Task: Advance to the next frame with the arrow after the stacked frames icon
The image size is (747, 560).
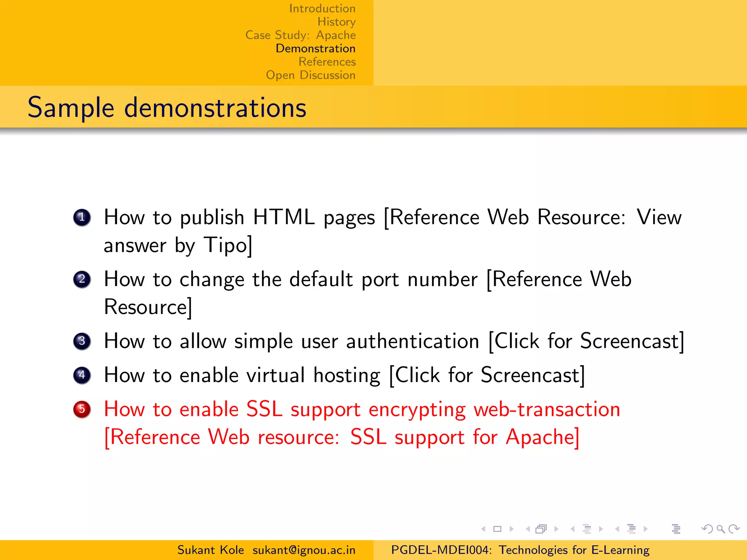Action: pos(556,529)
